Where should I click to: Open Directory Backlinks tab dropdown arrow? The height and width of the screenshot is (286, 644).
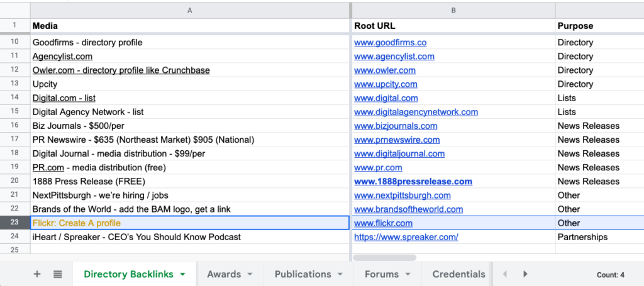(x=183, y=275)
